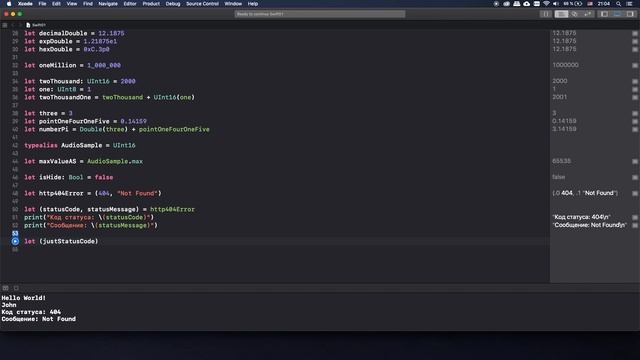The height and width of the screenshot is (360, 640).
Task: Open the Xcode application menu
Action: pyautogui.click(x=25, y=4)
